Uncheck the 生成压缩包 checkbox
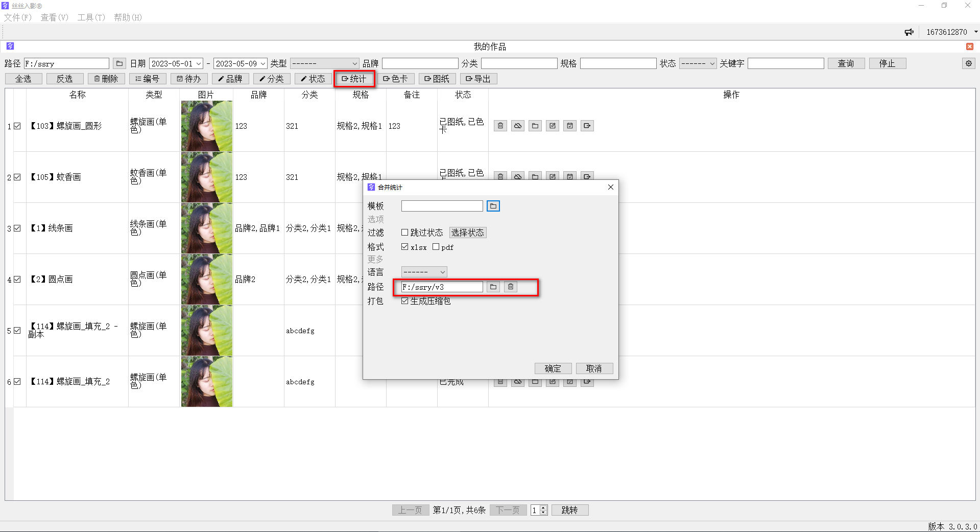The width and height of the screenshot is (980, 532). coord(405,301)
